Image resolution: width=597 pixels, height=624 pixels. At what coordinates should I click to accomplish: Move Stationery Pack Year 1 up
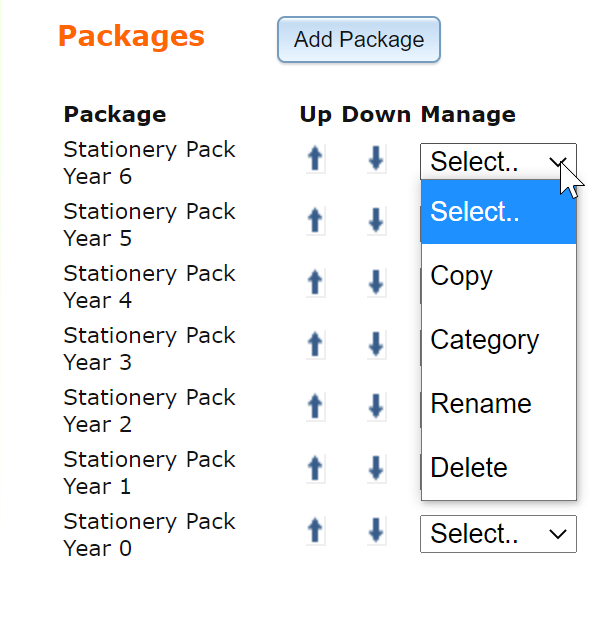(x=316, y=469)
